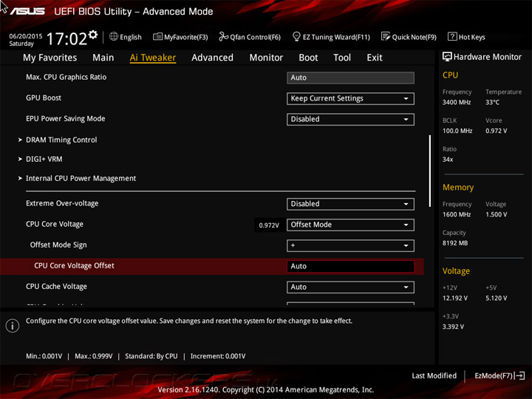Click the info icon beside the help text
Screen dimensions: 532x399
[x=13, y=326]
